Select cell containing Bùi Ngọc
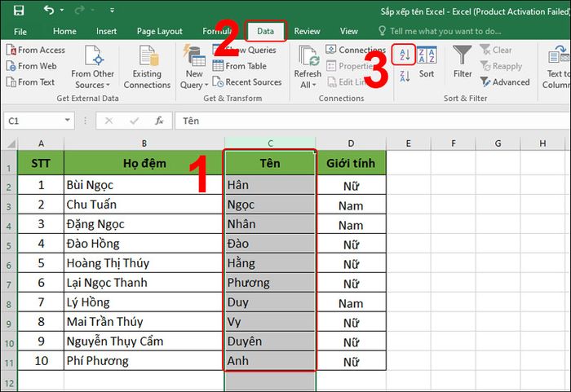 coord(144,185)
